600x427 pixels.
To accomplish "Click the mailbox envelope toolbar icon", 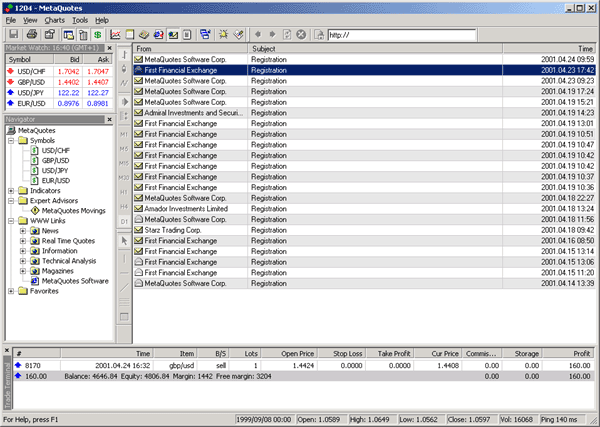I will [x=173, y=35].
